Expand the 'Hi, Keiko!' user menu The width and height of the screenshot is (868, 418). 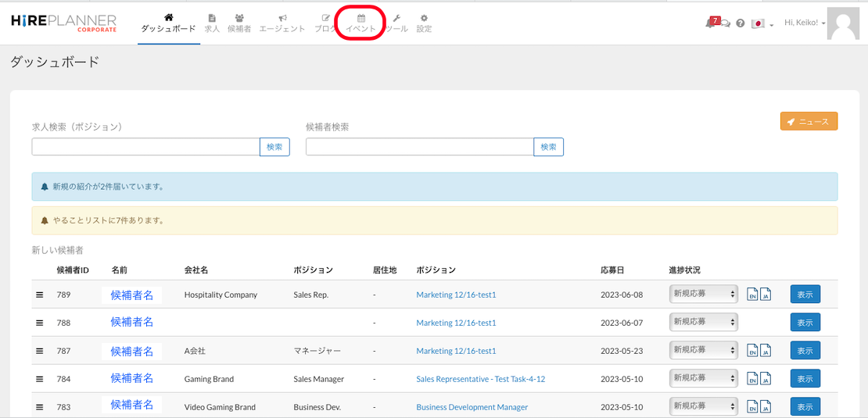click(805, 23)
